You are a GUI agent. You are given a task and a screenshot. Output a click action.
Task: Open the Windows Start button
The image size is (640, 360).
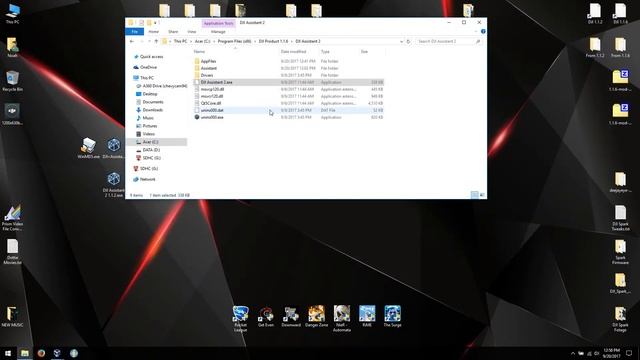coord(8,353)
